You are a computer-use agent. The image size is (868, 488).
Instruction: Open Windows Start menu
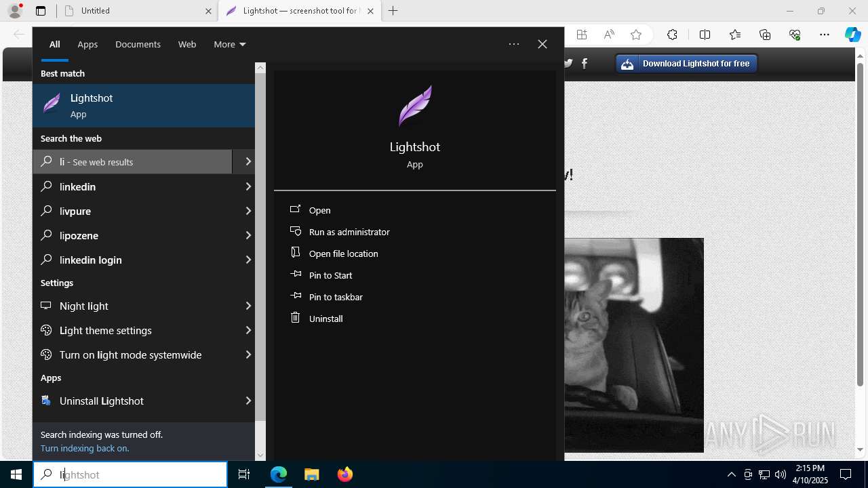coord(16,474)
